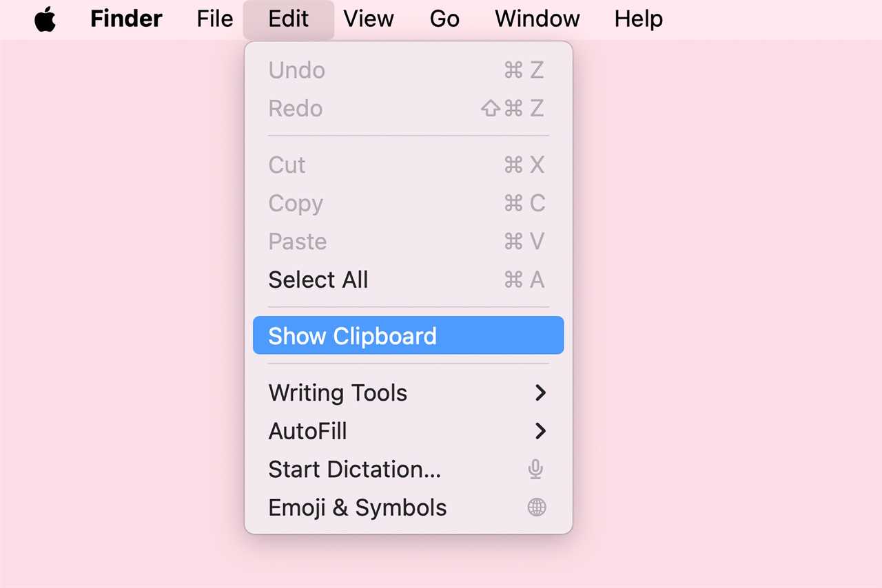This screenshot has width=882, height=588.
Task: Click the ⌘A shortcut beside Select All
Action: click(x=524, y=280)
